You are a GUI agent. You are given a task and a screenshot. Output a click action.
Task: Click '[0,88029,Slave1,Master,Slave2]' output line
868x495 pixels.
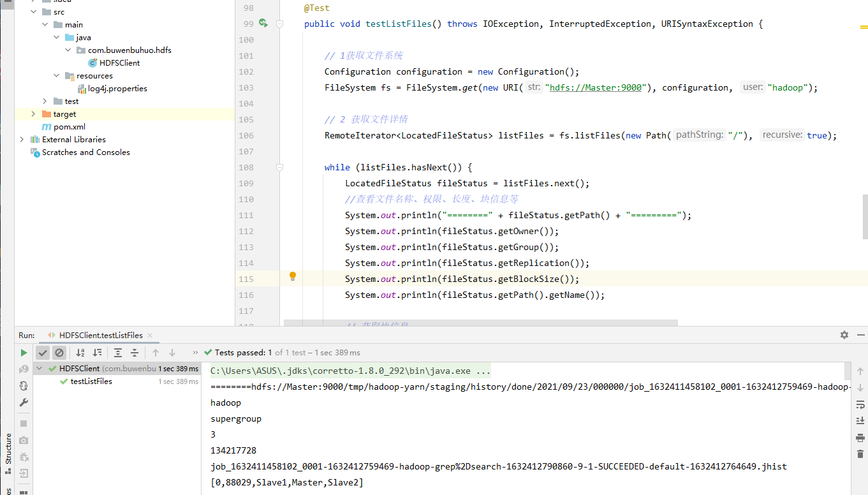click(287, 482)
